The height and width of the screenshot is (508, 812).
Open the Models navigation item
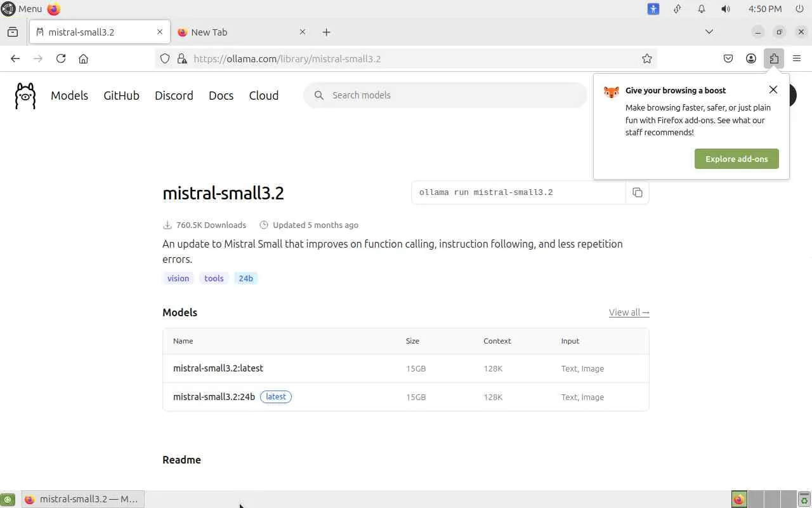pyautogui.click(x=69, y=95)
